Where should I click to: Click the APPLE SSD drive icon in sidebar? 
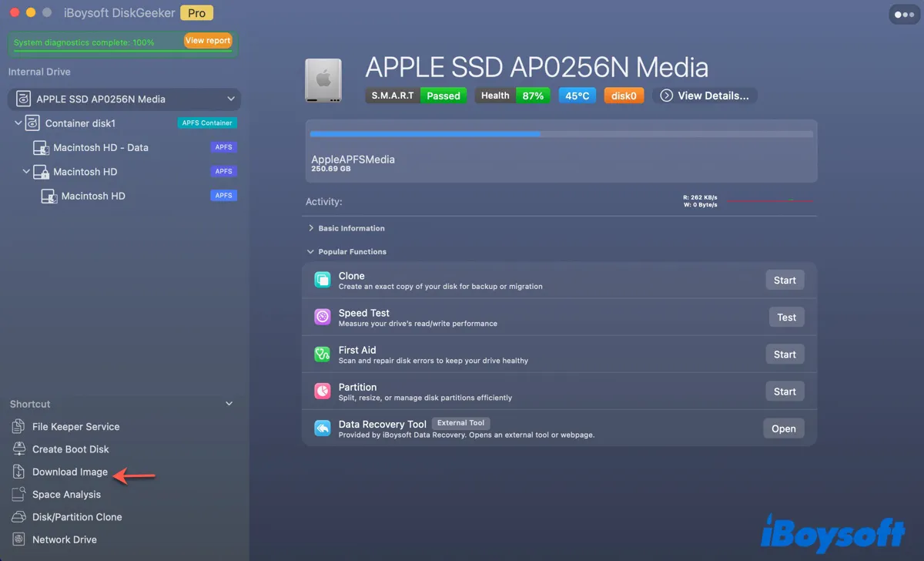[23, 99]
